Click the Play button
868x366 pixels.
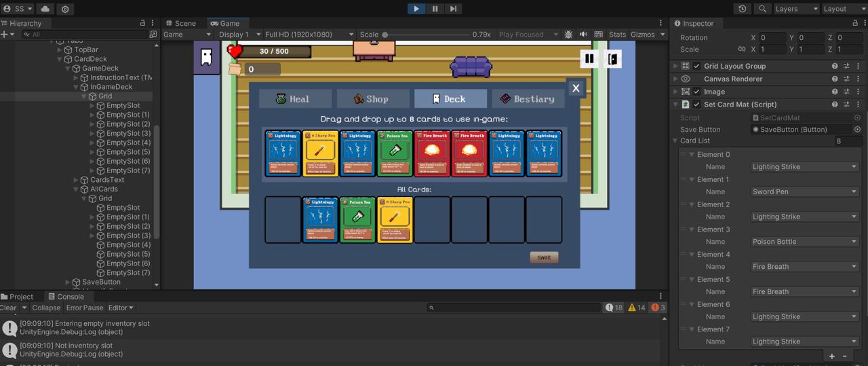click(416, 9)
